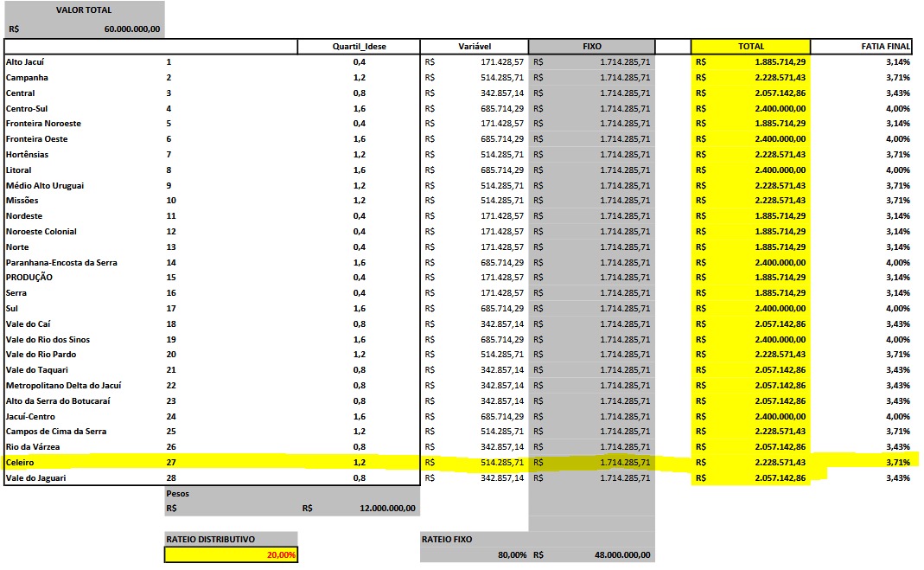Click the FATIA FINAL percentage for Celeiro
Image resolution: width=924 pixels, height=570 pixels.
tap(898, 463)
